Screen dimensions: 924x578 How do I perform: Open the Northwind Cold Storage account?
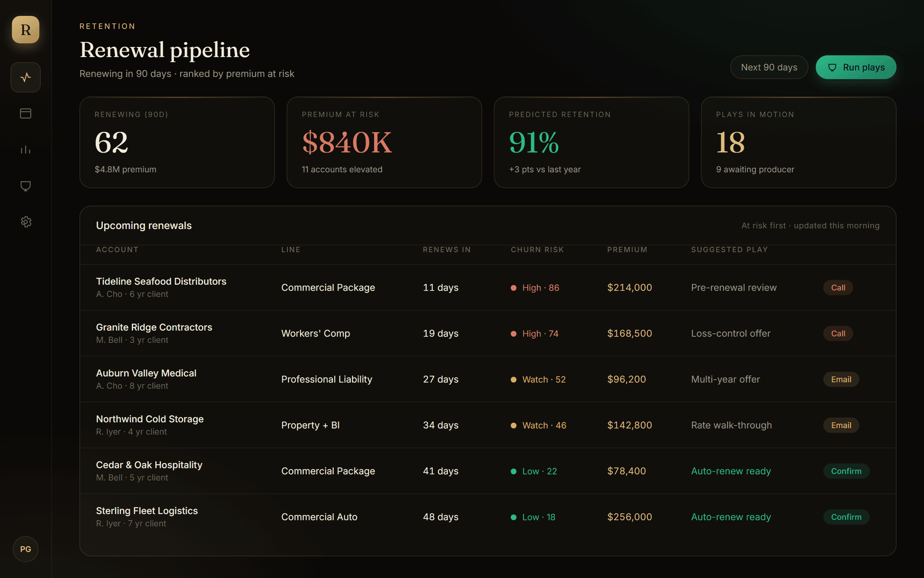pos(150,419)
